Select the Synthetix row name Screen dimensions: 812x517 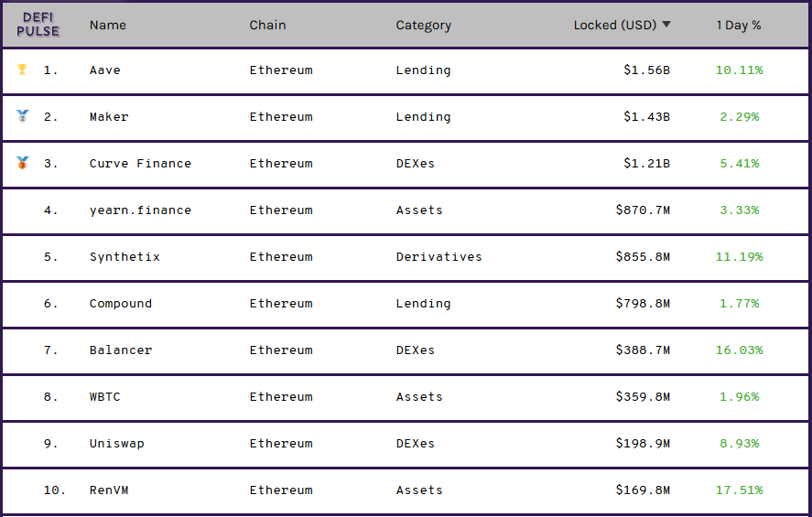[125, 257]
